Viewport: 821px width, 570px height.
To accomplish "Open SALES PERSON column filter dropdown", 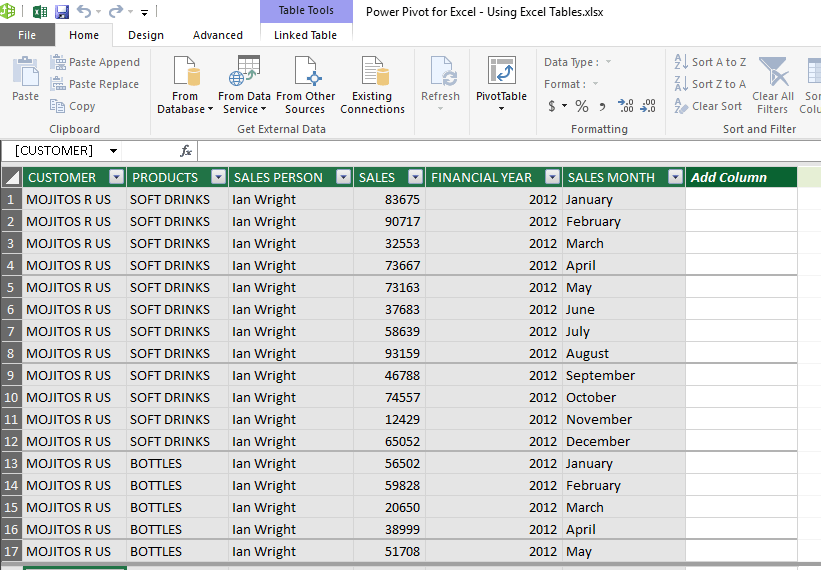I will point(343,177).
